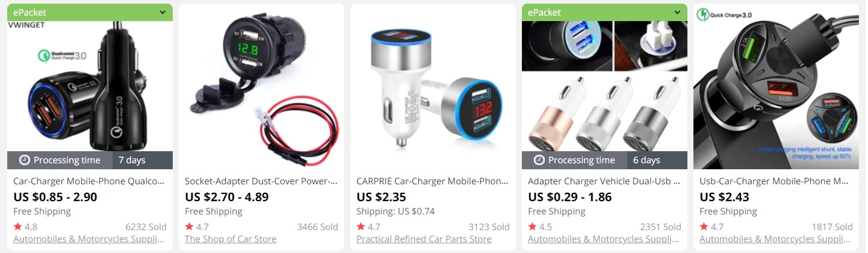868x253 pixels.
Task: Click the clock icon on 7 days processing
Action: point(25,160)
